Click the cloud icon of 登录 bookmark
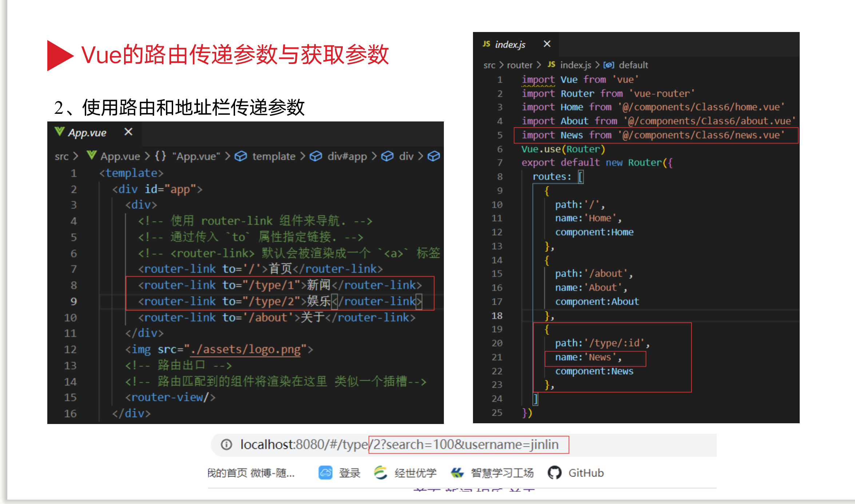 click(325, 473)
